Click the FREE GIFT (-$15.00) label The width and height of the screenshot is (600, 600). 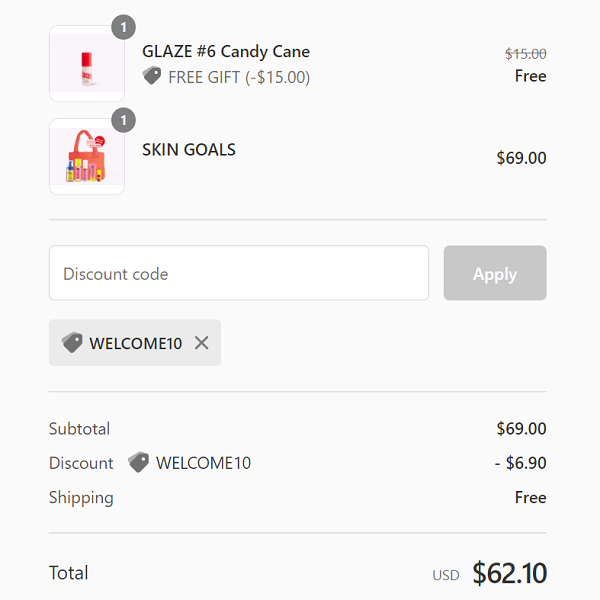[239, 77]
